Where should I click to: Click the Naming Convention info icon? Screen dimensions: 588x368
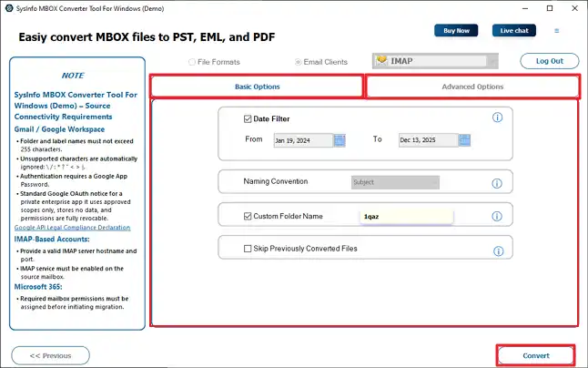(x=498, y=181)
